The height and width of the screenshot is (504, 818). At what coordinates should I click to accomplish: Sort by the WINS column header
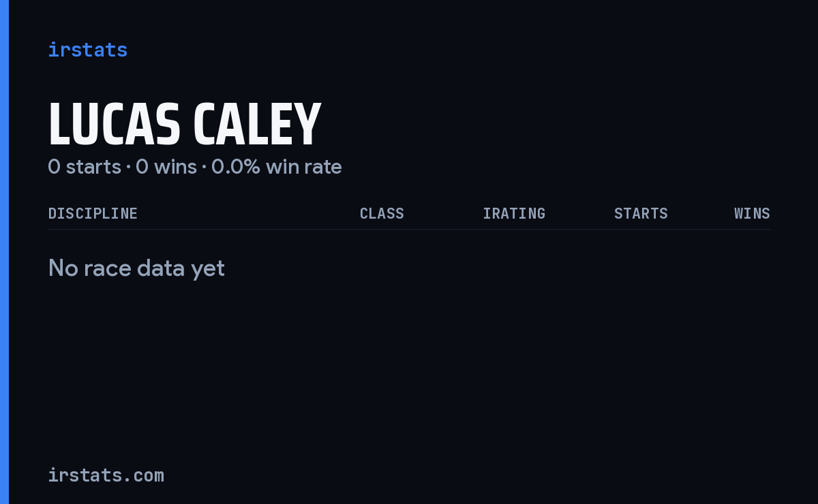752,213
